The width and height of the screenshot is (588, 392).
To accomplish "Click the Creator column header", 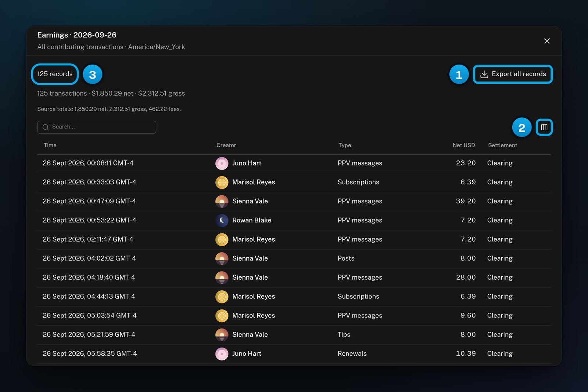I will (x=226, y=145).
